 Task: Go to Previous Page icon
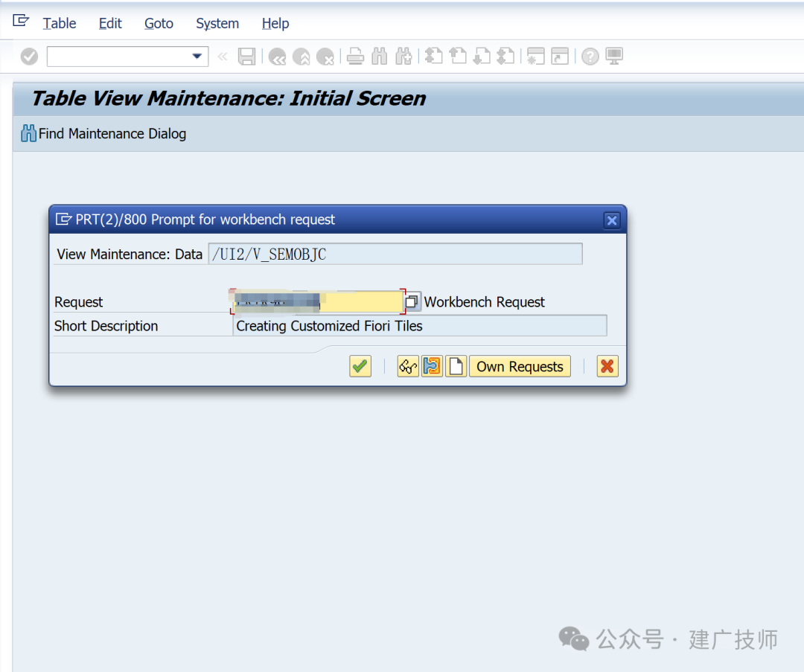click(x=458, y=57)
